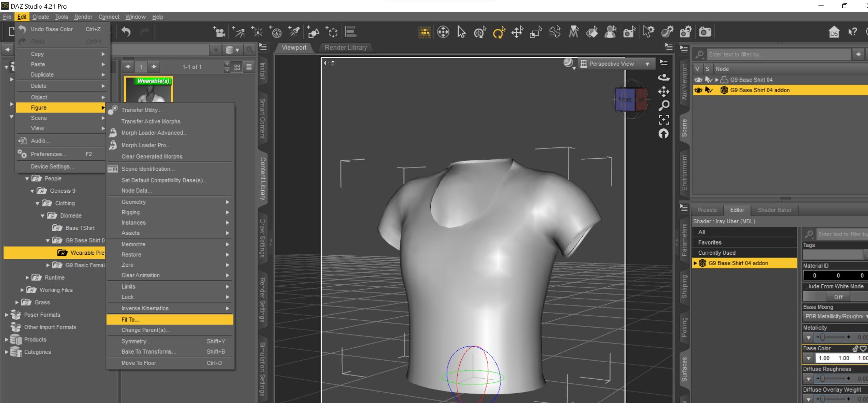The height and width of the screenshot is (403, 868).
Task: Click the viewport frame selection icon
Action: click(x=663, y=119)
